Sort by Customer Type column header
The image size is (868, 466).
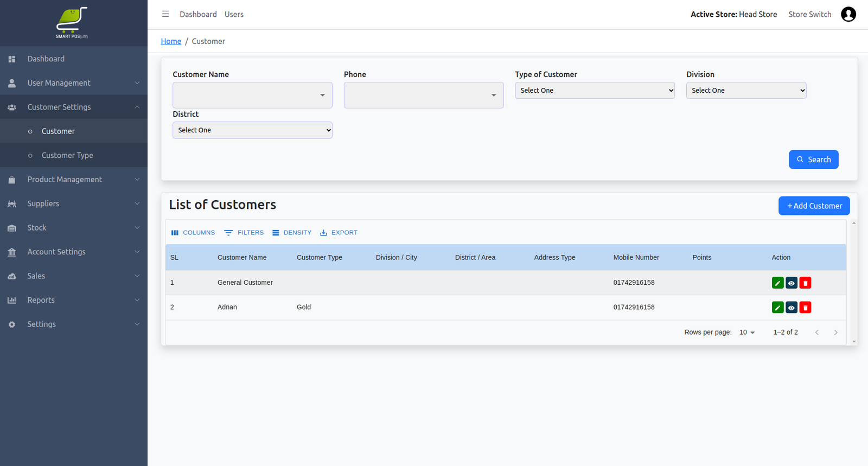(320, 258)
